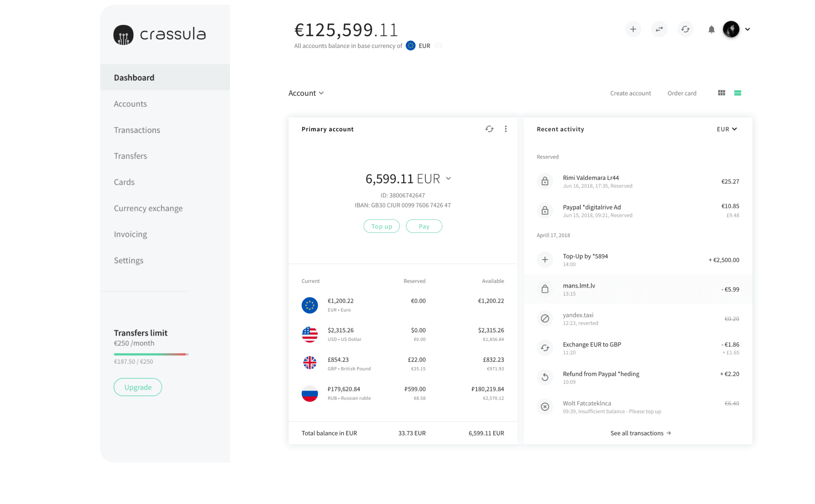Click the notifications bell icon

point(711,29)
